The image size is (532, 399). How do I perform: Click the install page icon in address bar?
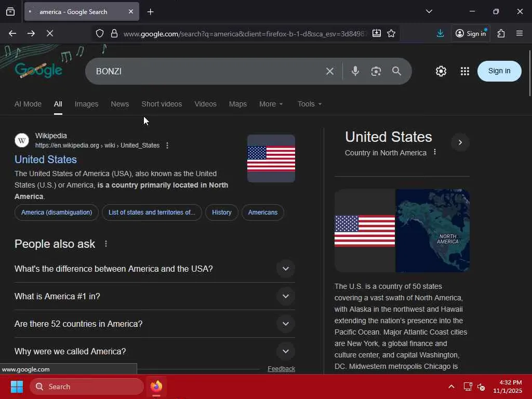[x=377, y=33]
